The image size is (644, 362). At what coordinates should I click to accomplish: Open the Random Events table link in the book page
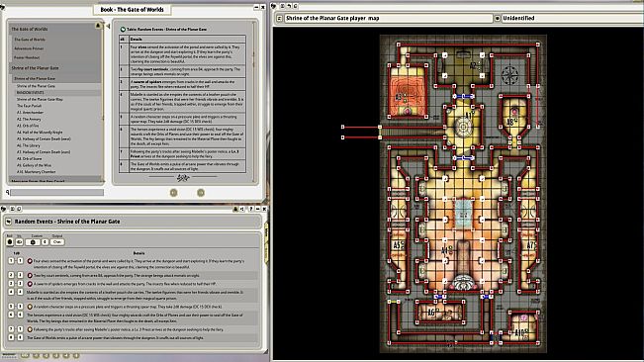pos(123,29)
